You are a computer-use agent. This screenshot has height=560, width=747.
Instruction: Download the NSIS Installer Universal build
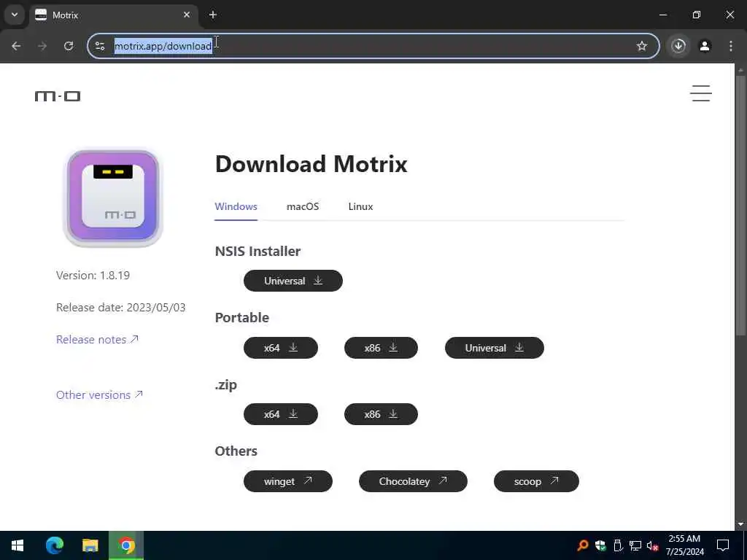pyautogui.click(x=293, y=281)
